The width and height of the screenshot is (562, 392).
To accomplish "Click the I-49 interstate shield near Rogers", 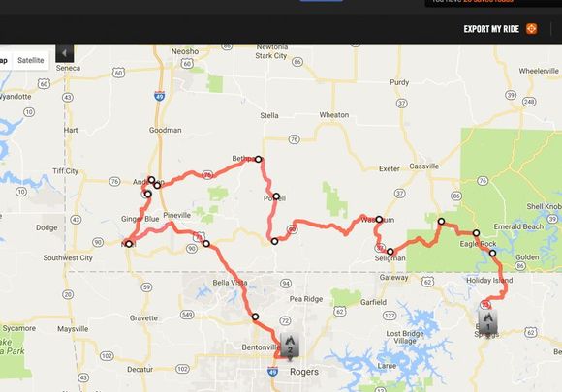I will [272, 372].
